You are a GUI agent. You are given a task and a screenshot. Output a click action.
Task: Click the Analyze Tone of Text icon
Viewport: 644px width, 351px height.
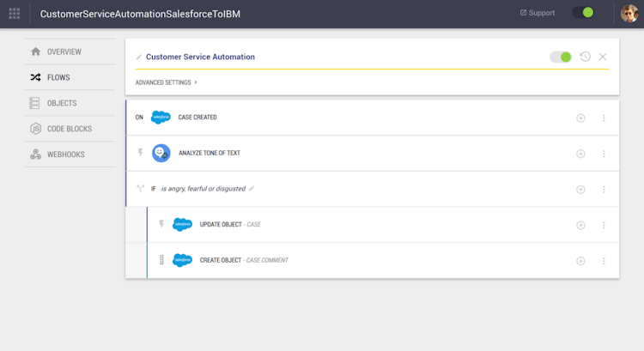coord(161,153)
